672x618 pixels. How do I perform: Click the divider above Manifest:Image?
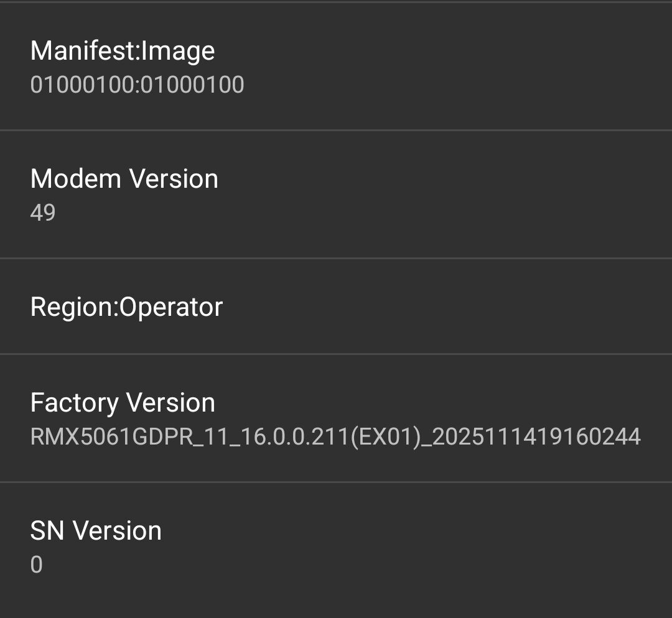click(x=336, y=2)
